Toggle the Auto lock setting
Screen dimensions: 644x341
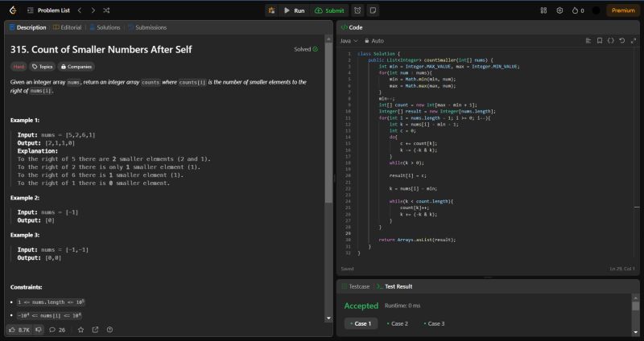pos(374,41)
